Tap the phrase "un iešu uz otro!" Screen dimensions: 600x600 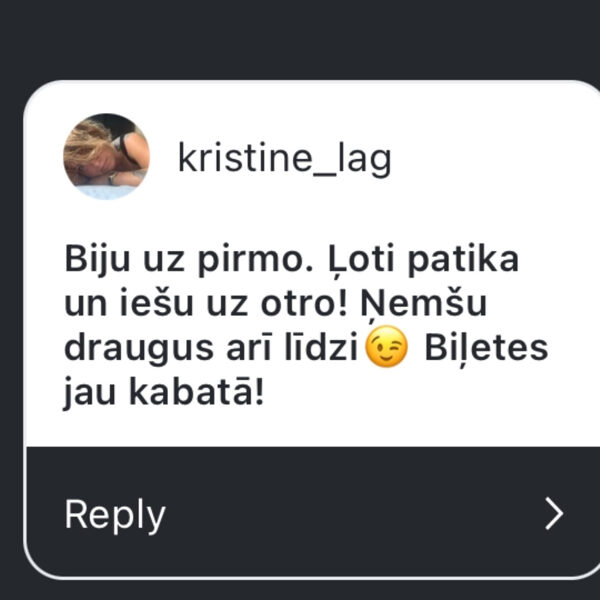click(x=206, y=303)
